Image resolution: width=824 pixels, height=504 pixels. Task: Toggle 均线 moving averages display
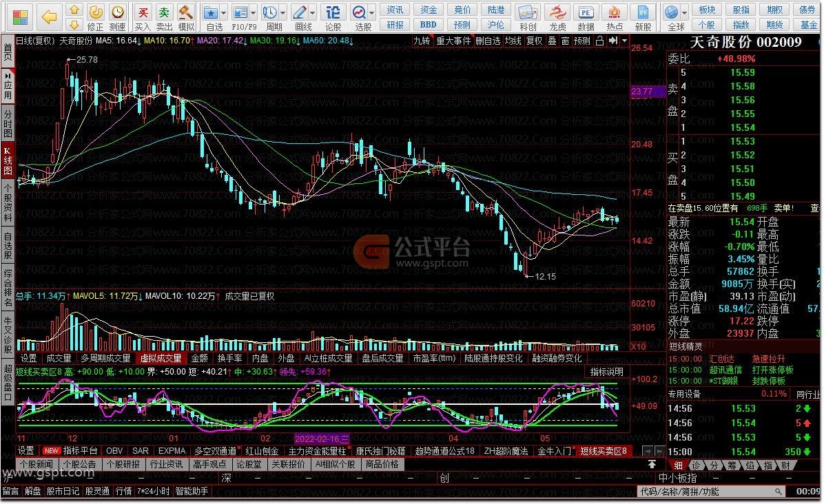coord(513,41)
